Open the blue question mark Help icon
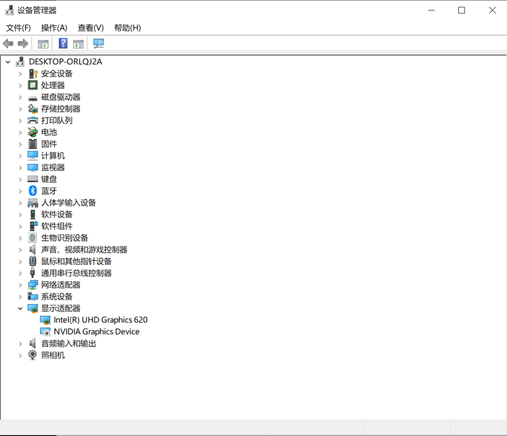507x436 pixels. pos(63,43)
